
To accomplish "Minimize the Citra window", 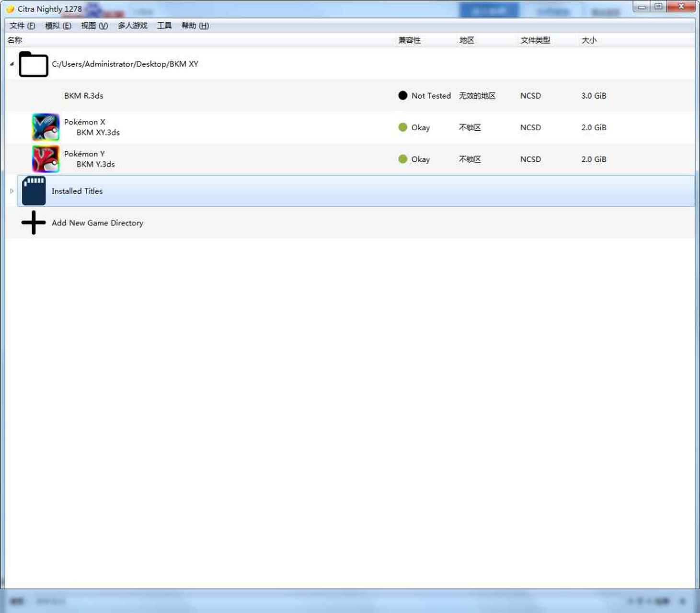I will (642, 7).
